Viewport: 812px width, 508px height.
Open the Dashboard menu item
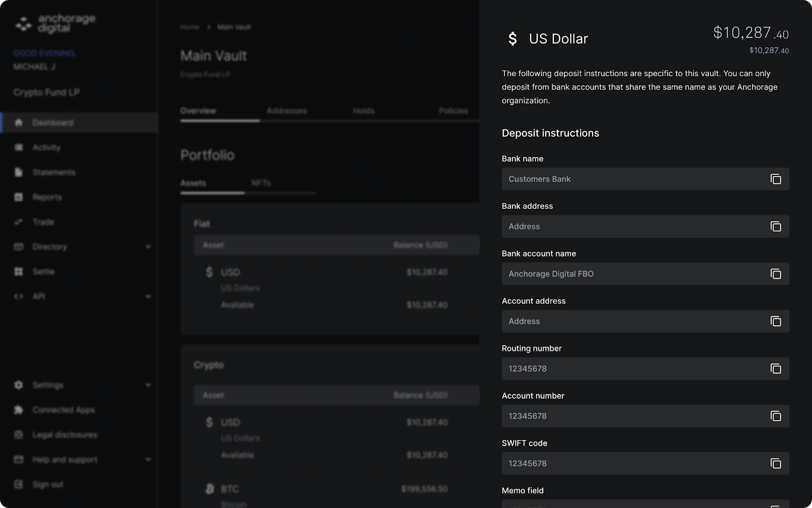click(x=79, y=122)
